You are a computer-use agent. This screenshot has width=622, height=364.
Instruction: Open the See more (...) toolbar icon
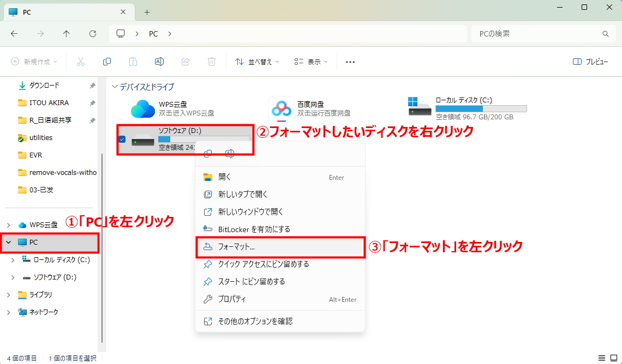(350, 62)
